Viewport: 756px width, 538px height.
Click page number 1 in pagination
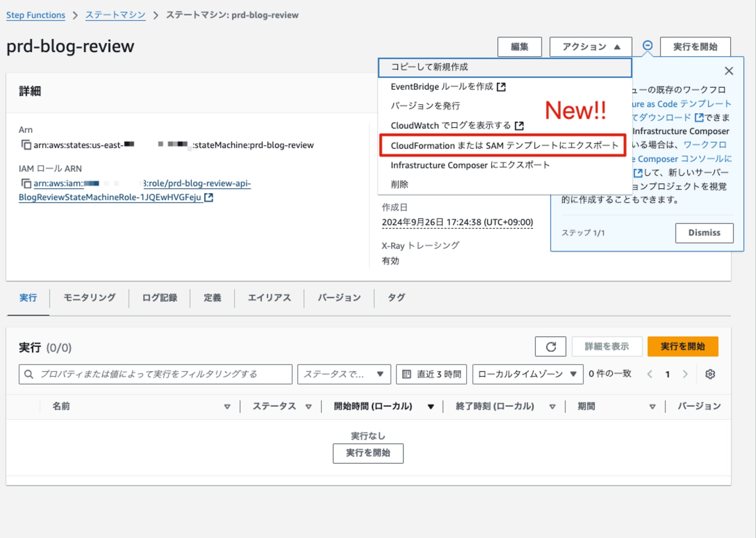click(x=668, y=374)
